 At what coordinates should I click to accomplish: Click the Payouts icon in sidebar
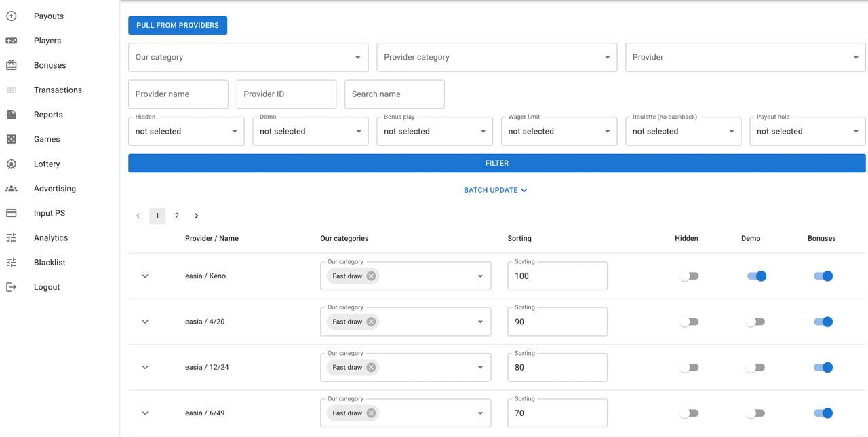tap(12, 16)
